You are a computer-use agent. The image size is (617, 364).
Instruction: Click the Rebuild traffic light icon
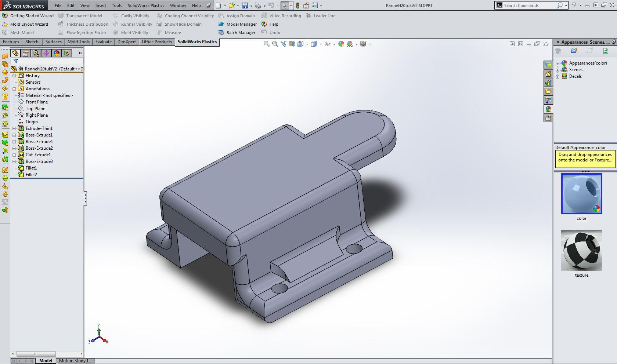pyautogui.click(x=298, y=6)
